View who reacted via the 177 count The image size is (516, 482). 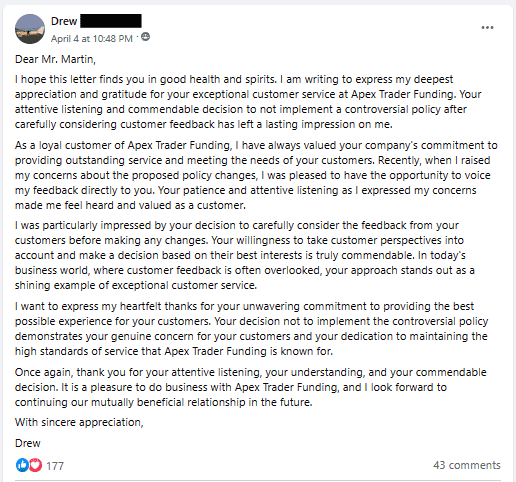(x=55, y=466)
